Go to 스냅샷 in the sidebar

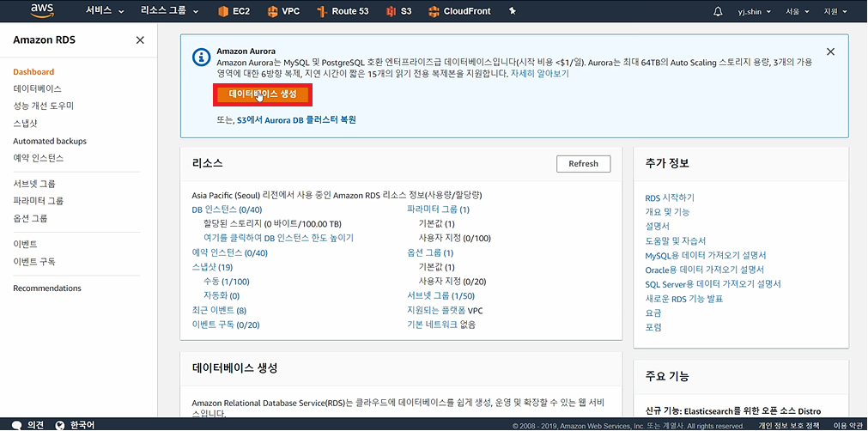click(25, 124)
